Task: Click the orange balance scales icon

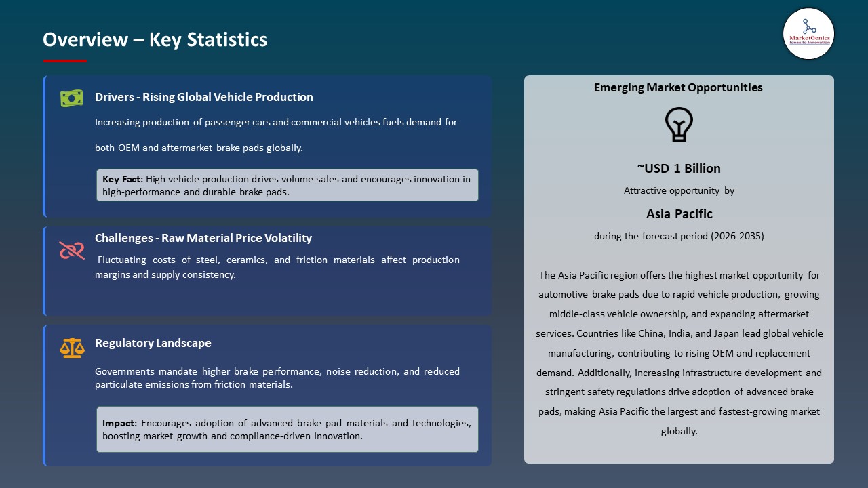Action: click(x=71, y=348)
